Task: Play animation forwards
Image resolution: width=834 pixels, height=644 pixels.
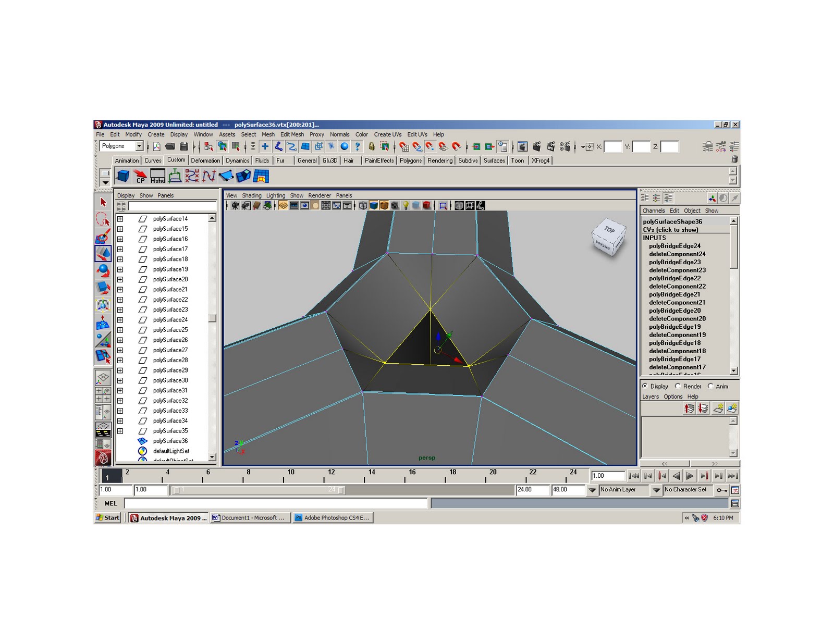Action: click(x=690, y=476)
